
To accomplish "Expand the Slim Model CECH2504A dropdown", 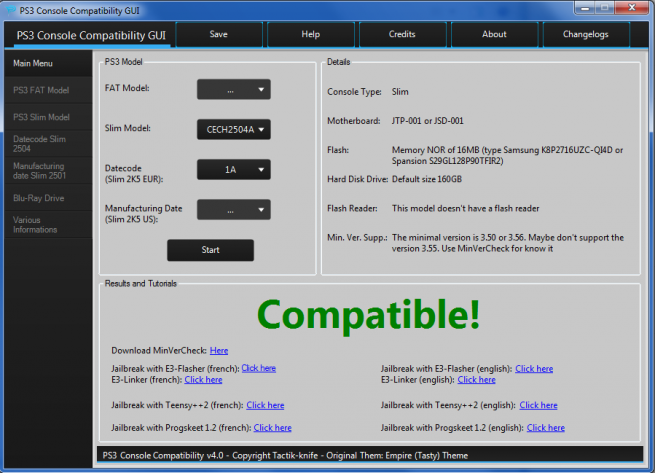I will (233, 128).
